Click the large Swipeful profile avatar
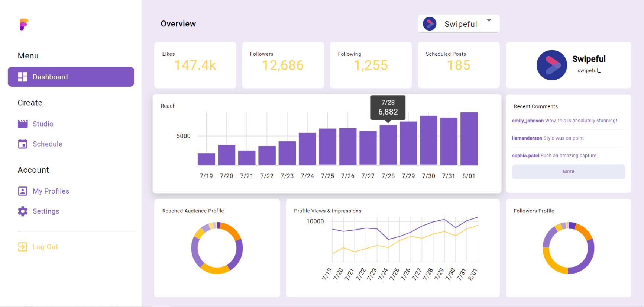This screenshot has height=307, width=644. 552,65
